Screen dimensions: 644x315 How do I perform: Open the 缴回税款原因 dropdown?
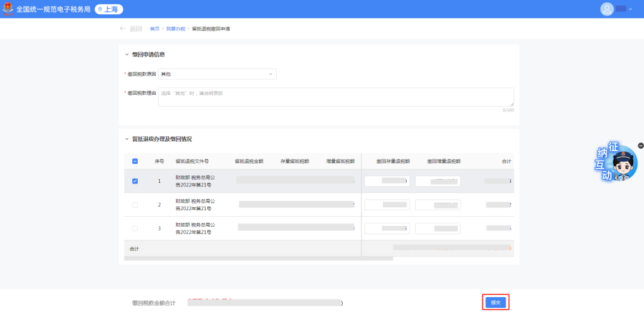coord(217,74)
